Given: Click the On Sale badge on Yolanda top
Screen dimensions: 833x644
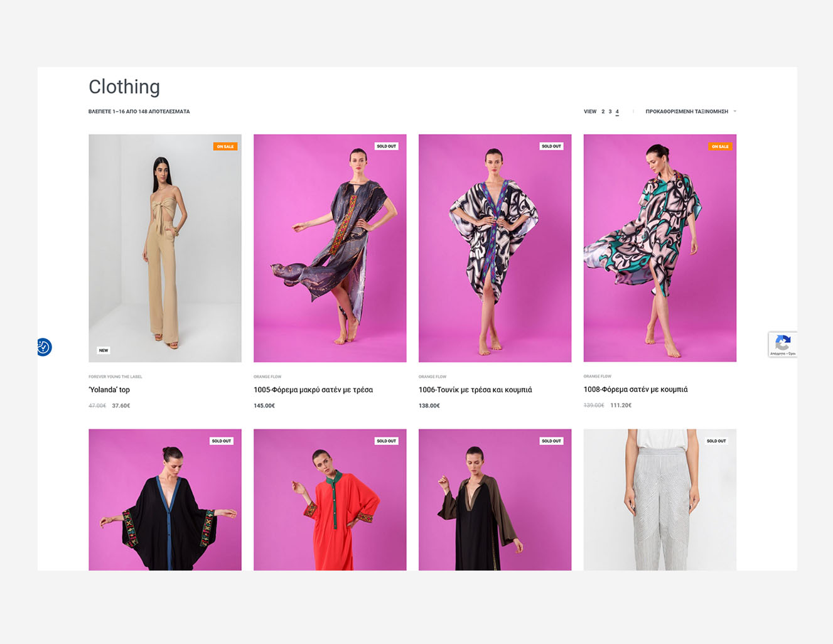Looking at the screenshot, I should pyautogui.click(x=225, y=146).
